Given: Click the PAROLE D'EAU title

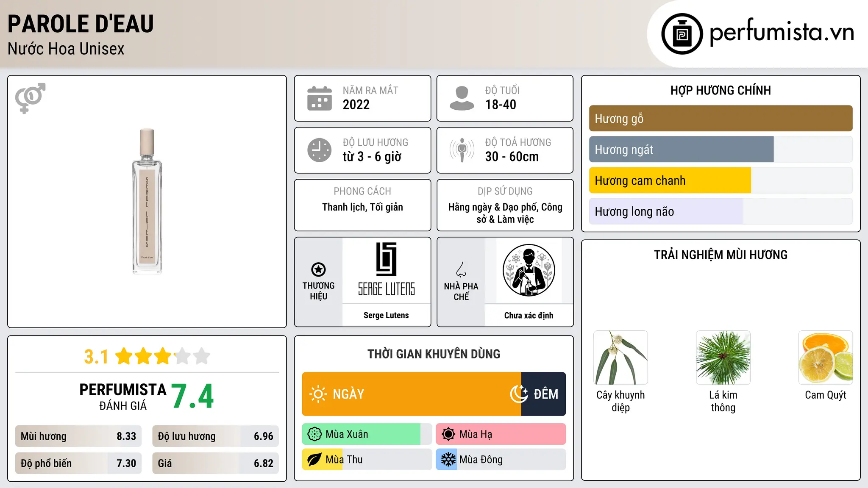Looking at the screenshot, I should [81, 24].
